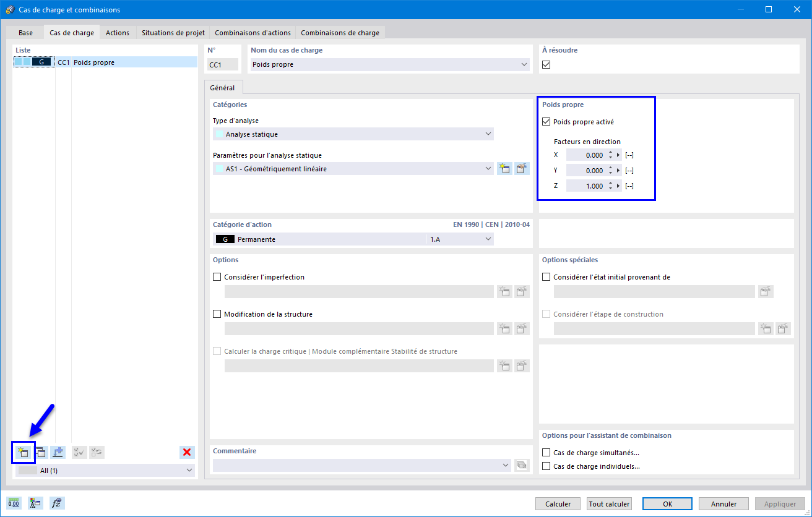Click the Tout calculer button
This screenshot has width=812, height=517.
coord(610,504)
